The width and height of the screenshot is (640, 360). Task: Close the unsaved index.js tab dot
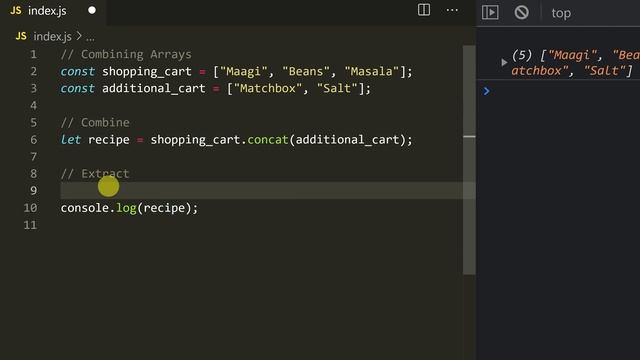pos(92,10)
